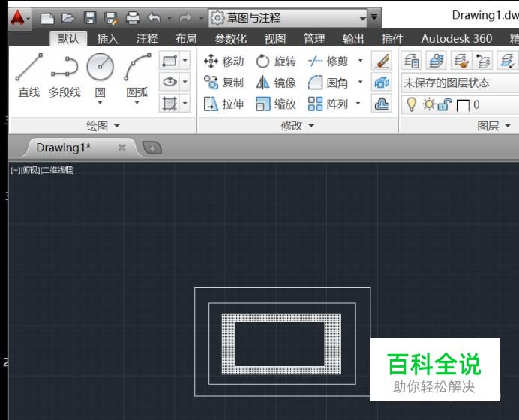Viewport: 519px width, 420px height.
Task: Select the Arc (圆弧) tool
Action: click(x=137, y=76)
